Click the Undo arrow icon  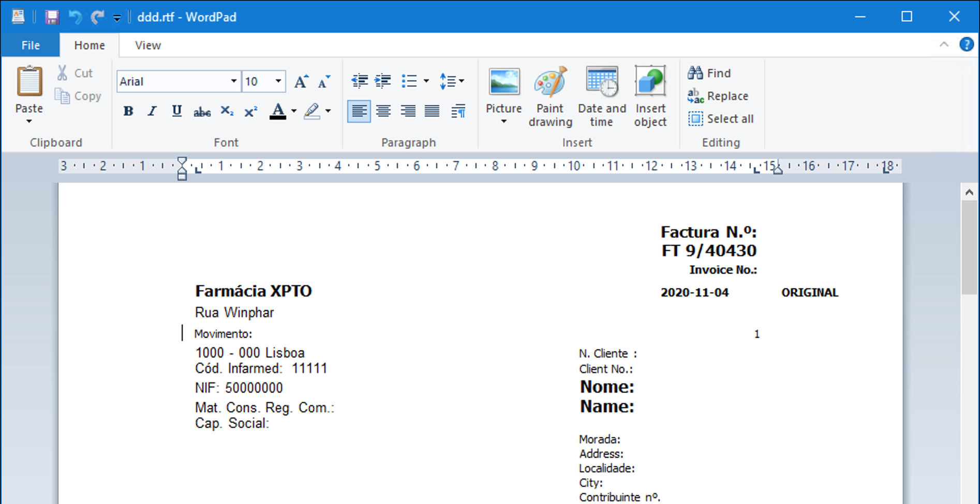click(x=75, y=17)
